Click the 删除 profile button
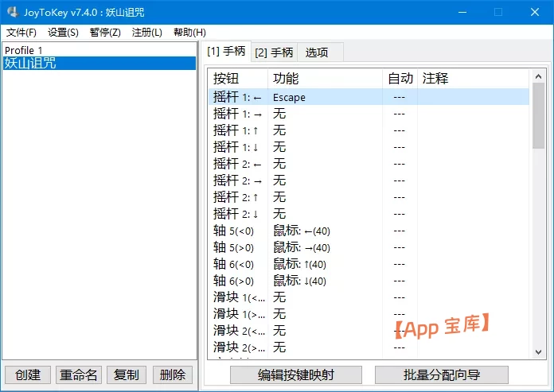This screenshot has height=392, width=554. (x=173, y=375)
